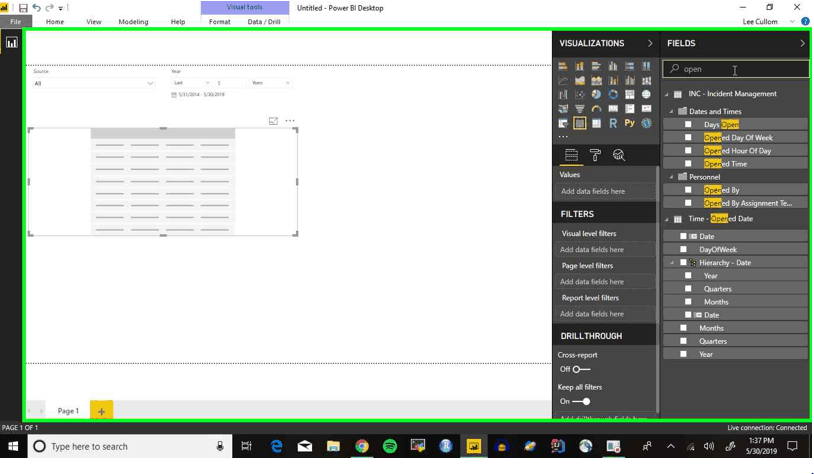Open Spotify from the taskbar
The width and height of the screenshot is (814, 474).
(389, 446)
